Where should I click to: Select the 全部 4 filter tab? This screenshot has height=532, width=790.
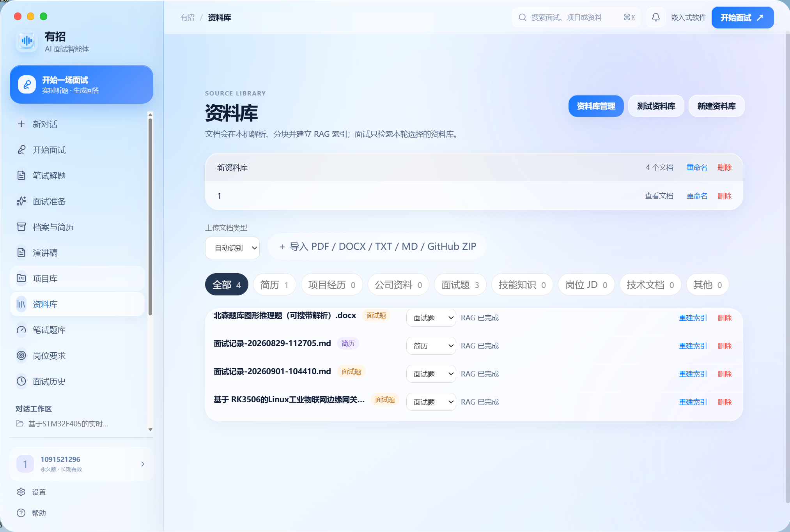point(227,285)
